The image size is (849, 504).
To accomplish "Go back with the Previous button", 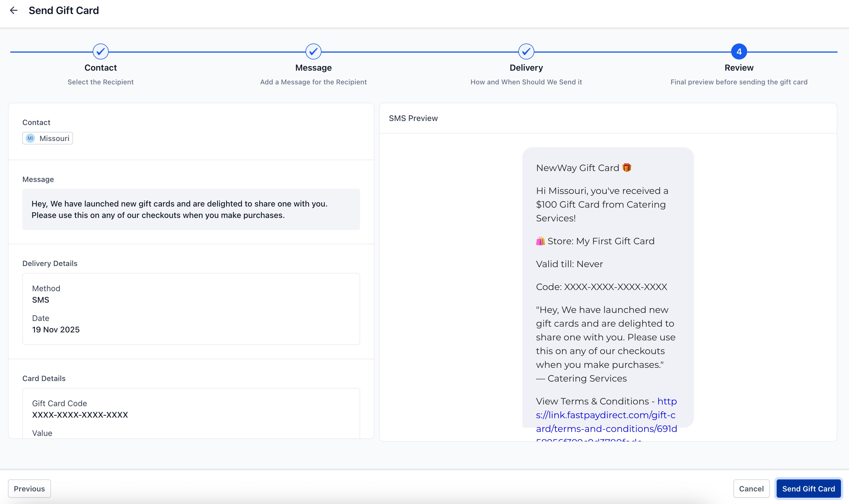I will pyautogui.click(x=29, y=488).
